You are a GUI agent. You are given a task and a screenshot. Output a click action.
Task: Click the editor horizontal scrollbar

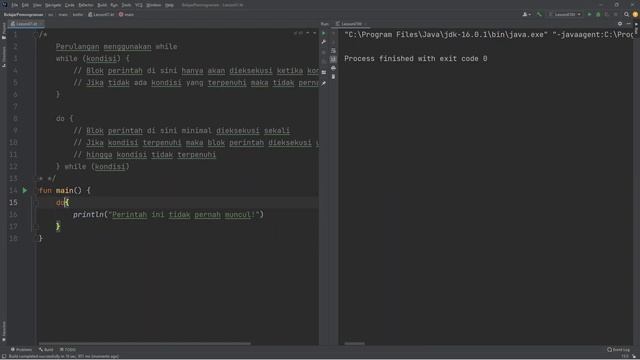pyautogui.click(x=144, y=344)
